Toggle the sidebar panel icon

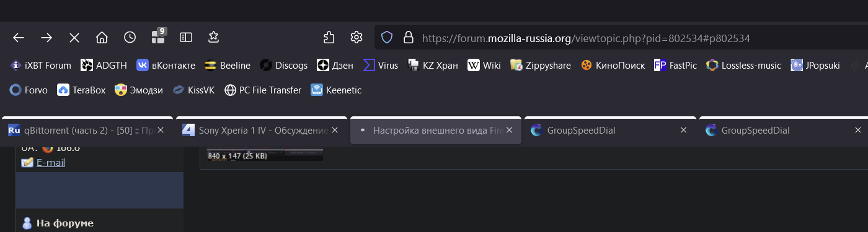tap(186, 38)
